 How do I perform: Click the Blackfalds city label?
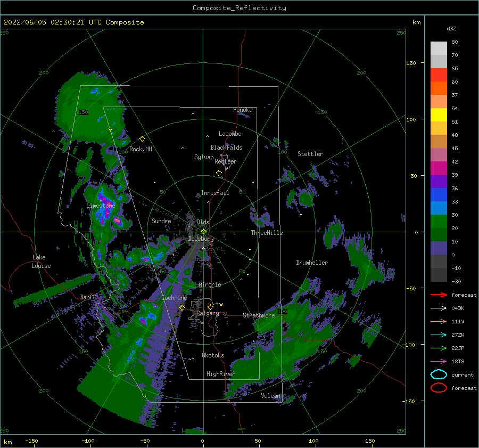point(226,148)
